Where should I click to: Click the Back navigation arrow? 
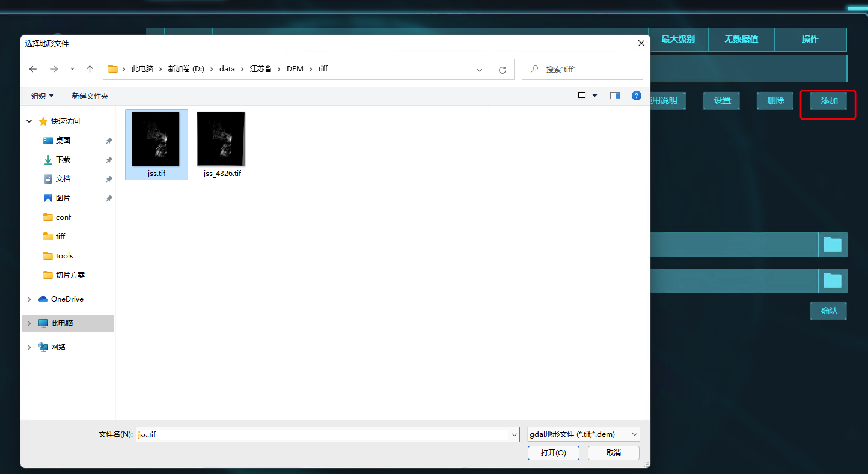click(x=33, y=69)
